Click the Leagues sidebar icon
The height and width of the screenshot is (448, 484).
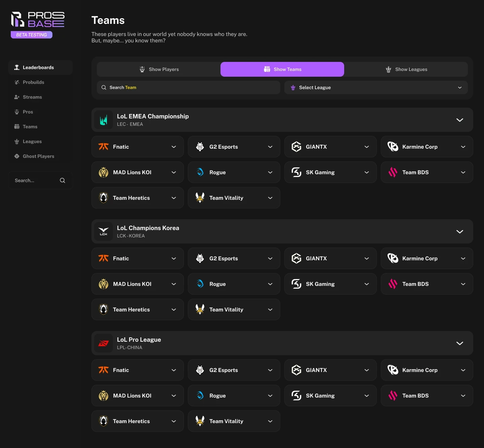(x=17, y=142)
